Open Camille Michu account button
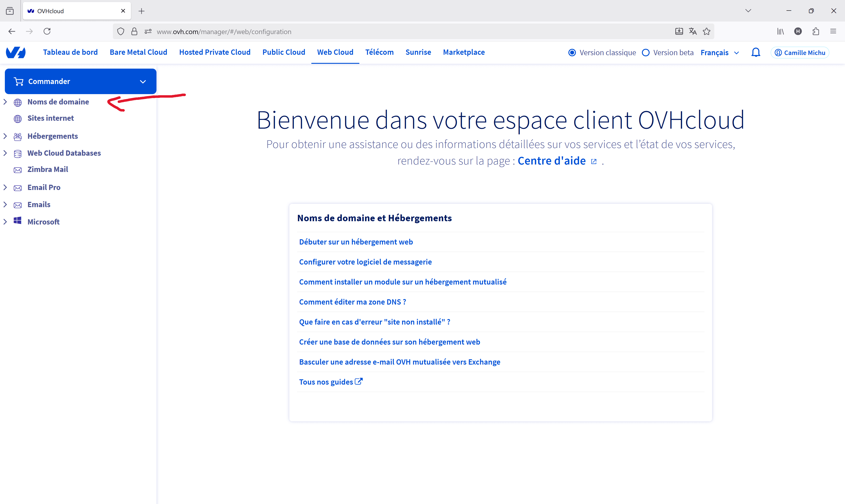The height and width of the screenshot is (504, 845). (800, 53)
